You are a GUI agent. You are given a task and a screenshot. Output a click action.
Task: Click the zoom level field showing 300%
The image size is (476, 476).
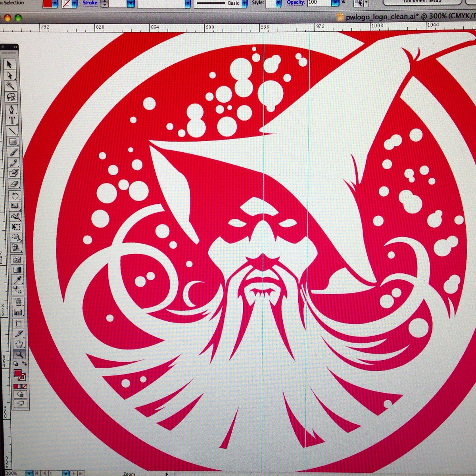(15, 473)
